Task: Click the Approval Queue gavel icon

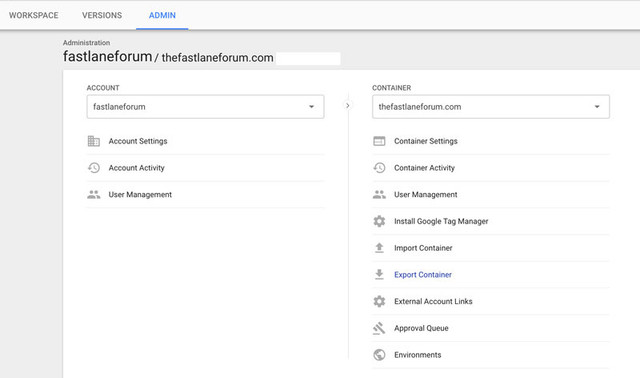Action: coord(379,328)
